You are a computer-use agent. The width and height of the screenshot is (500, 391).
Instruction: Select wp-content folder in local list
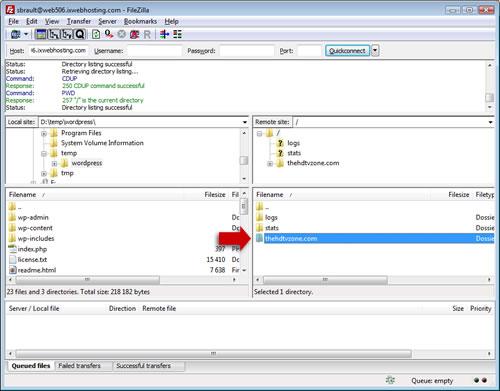pos(35,228)
